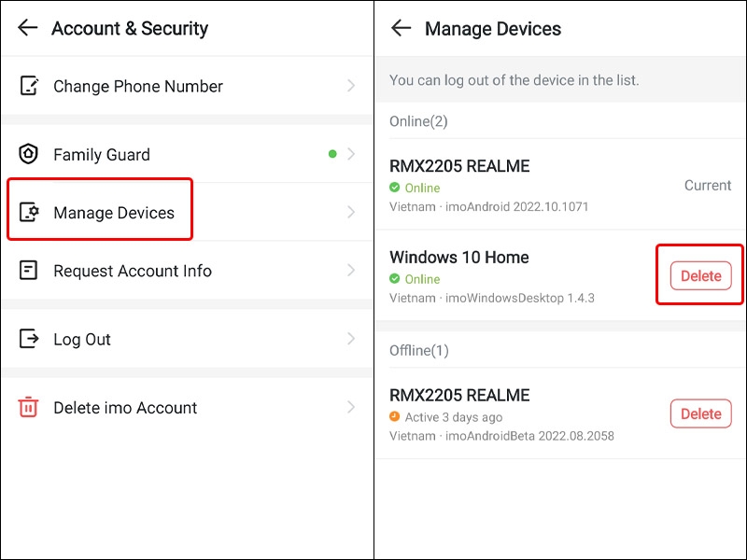Go back from Manage Devices screen
Screen dimensions: 747x560
tap(401, 28)
